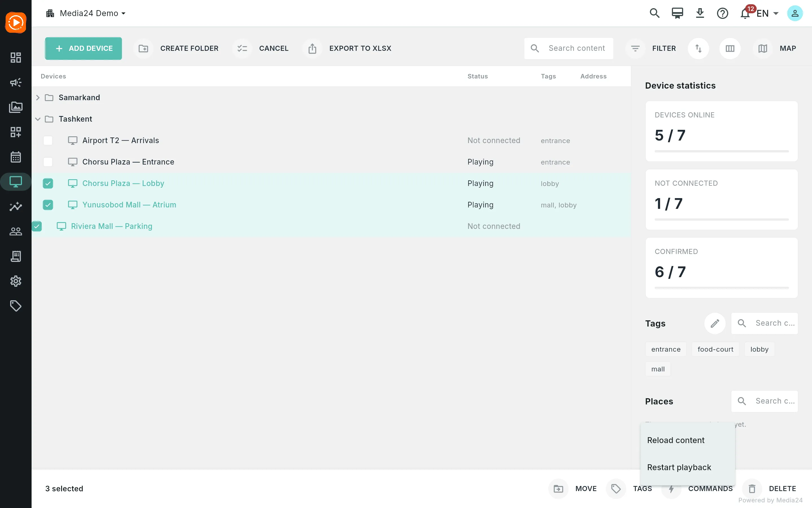Click the columns layout icon button

pyautogui.click(x=730, y=48)
